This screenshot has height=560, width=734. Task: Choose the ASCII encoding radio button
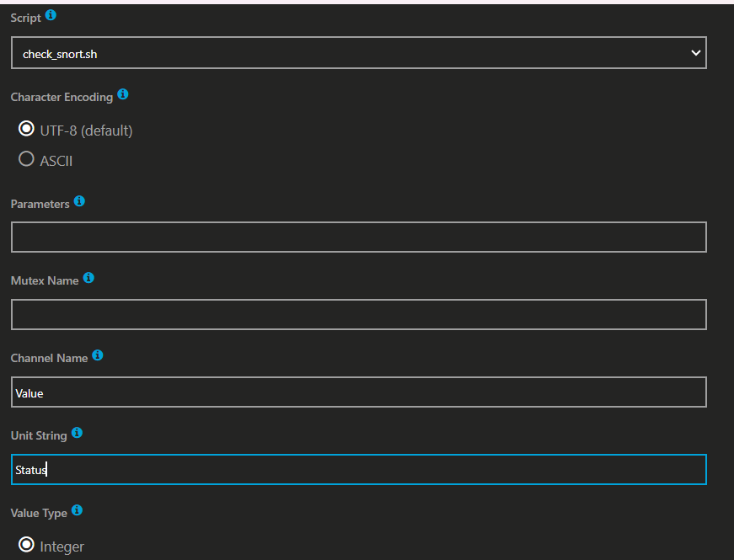[26, 159]
